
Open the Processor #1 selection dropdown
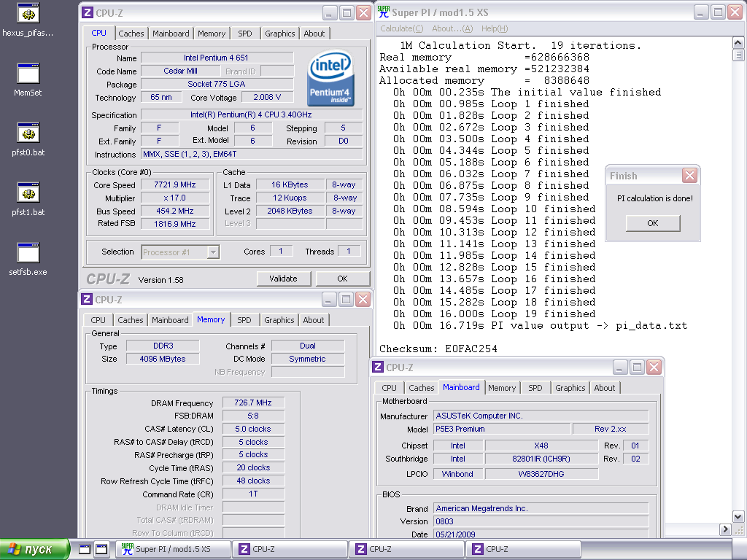pyautogui.click(x=214, y=252)
